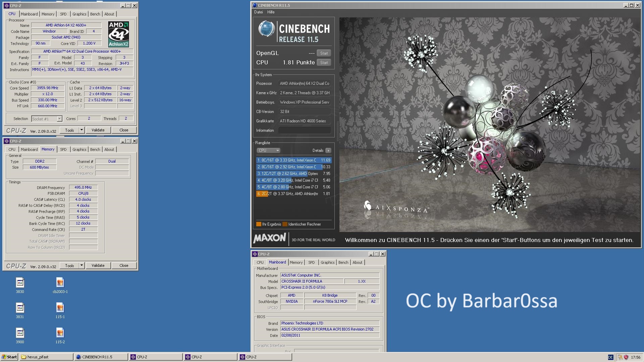Click the CROSSHAIR II FORMULA model field

[312, 282]
